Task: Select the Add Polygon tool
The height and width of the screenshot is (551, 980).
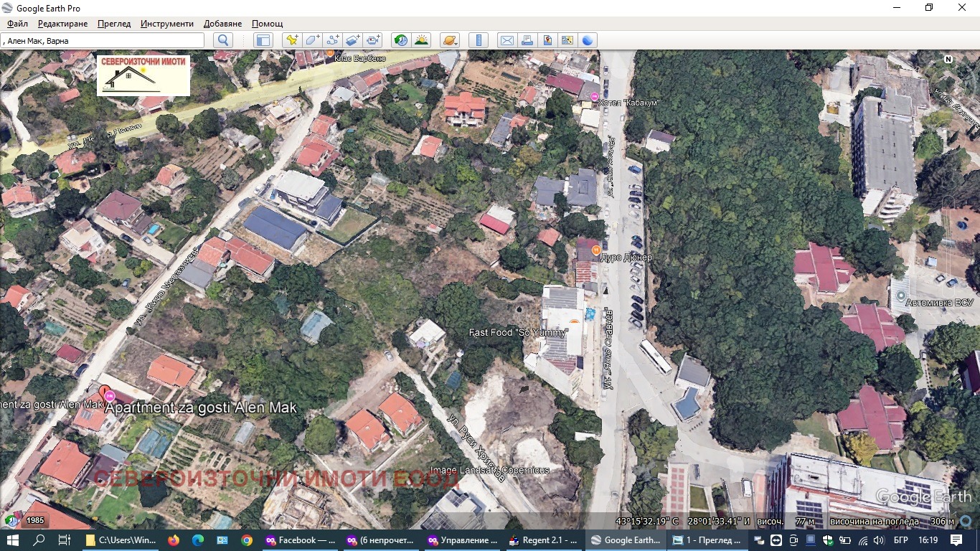Action: (x=312, y=40)
